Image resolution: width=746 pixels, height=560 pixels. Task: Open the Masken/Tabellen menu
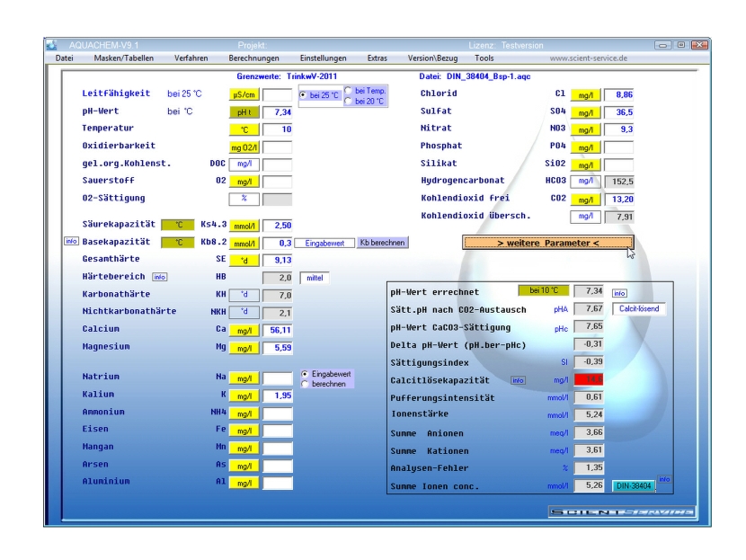click(124, 58)
